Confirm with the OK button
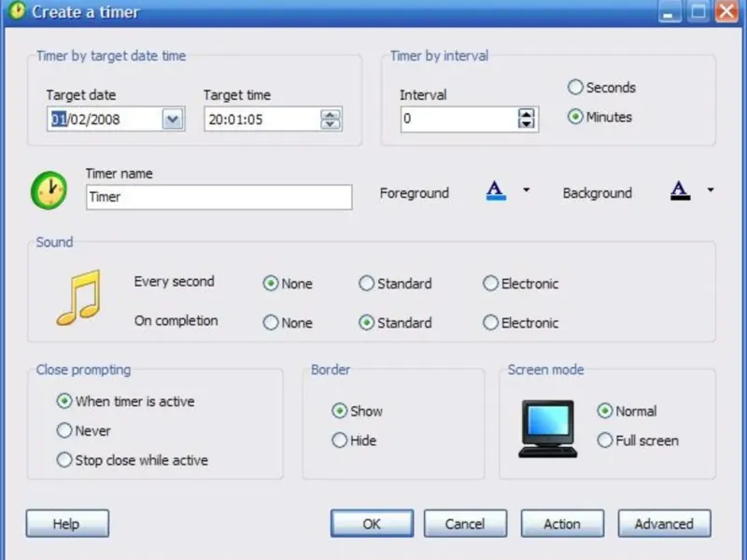Screen dimensions: 747x560 click(372, 524)
